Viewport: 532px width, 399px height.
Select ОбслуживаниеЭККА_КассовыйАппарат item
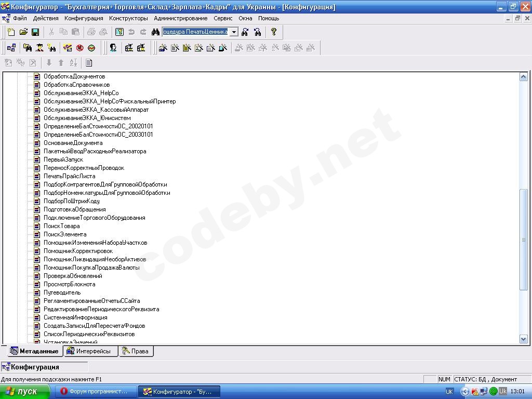(96, 110)
